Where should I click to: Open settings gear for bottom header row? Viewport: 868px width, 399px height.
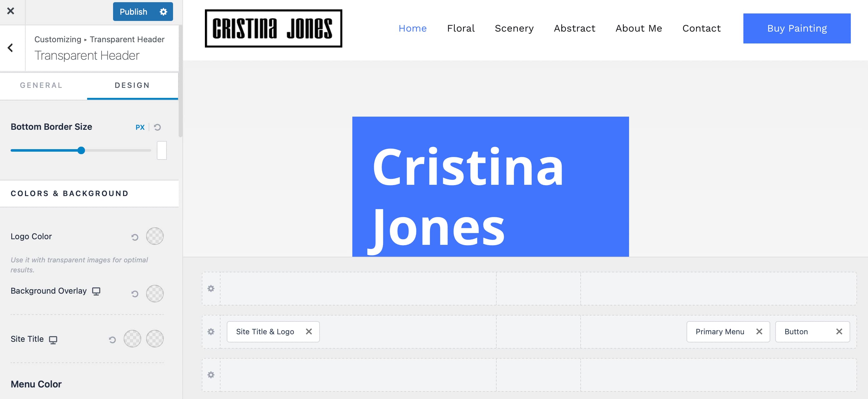(x=211, y=375)
